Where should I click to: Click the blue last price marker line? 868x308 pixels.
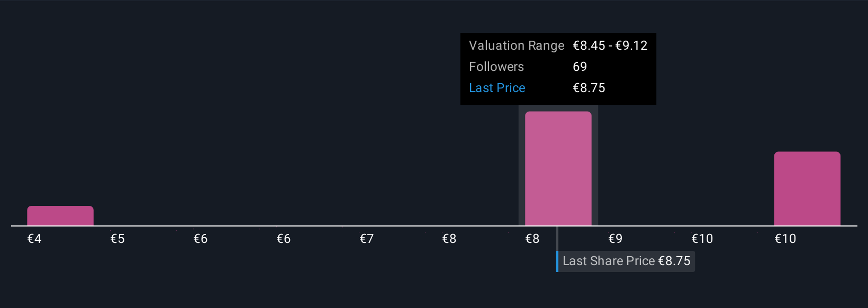(x=557, y=261)
